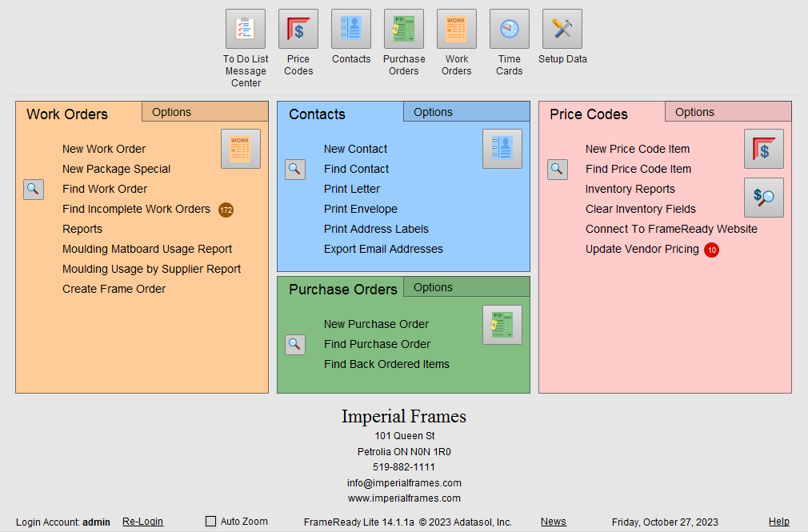Enable the Auto Zoom checkbox
This screenshot has width=808, height=532.
tap(211, 522)
